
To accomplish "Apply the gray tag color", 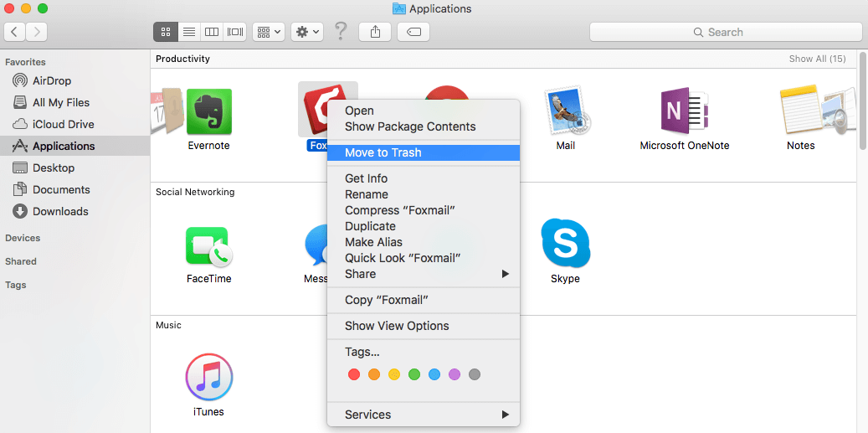I will click(475, 375).
